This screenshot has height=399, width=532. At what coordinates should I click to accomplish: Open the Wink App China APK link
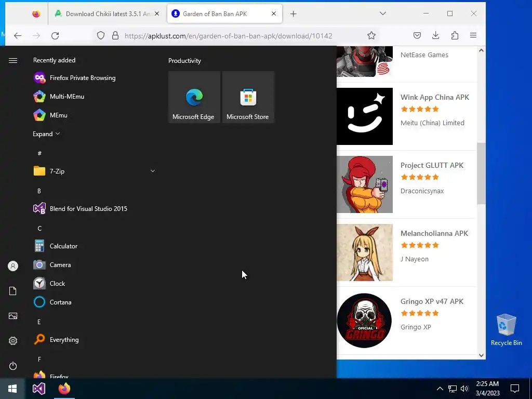[x=435, y=97]
